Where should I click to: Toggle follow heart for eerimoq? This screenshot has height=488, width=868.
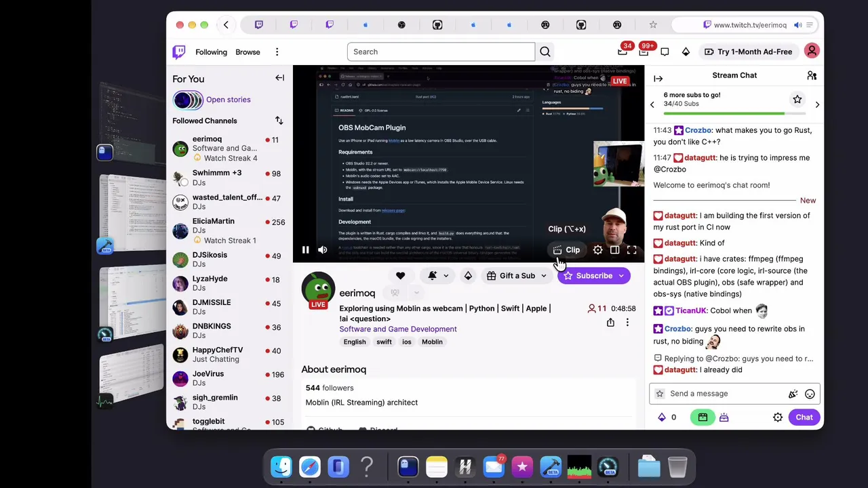(x=400, y=276)
